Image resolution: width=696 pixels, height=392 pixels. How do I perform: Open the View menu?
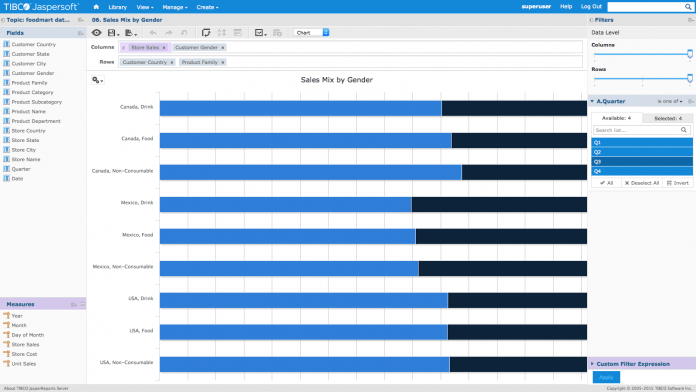[145, 7]
